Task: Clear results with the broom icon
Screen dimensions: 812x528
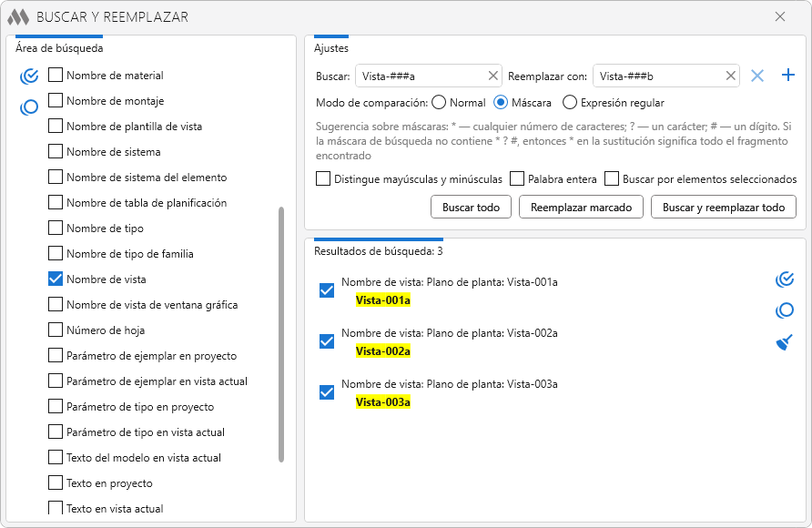Action: coord(784,342)
